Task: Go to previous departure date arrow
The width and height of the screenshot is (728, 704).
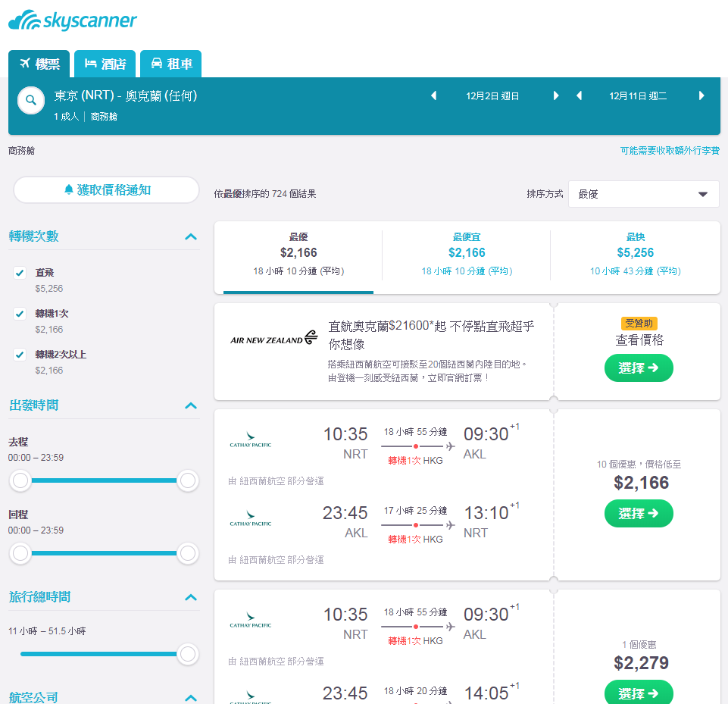Action: 433,95
